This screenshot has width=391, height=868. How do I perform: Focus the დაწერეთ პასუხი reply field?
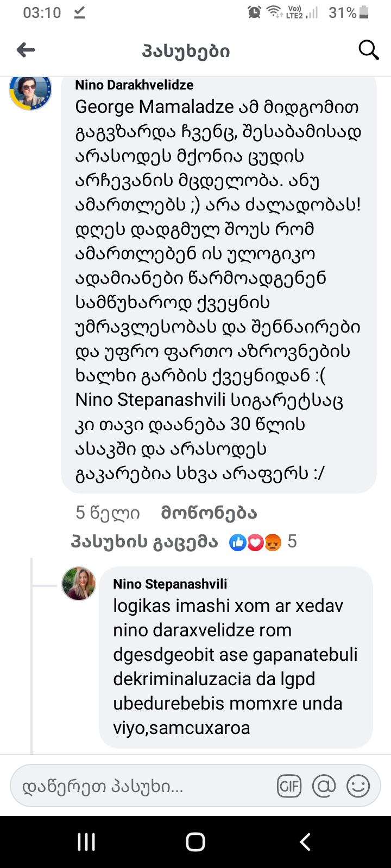click(x=141, y=786)
